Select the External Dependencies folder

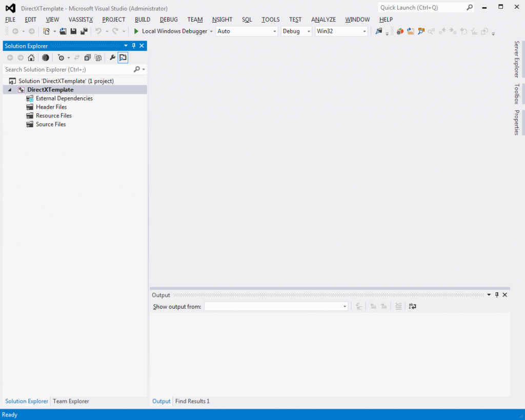tap(64, 98)
